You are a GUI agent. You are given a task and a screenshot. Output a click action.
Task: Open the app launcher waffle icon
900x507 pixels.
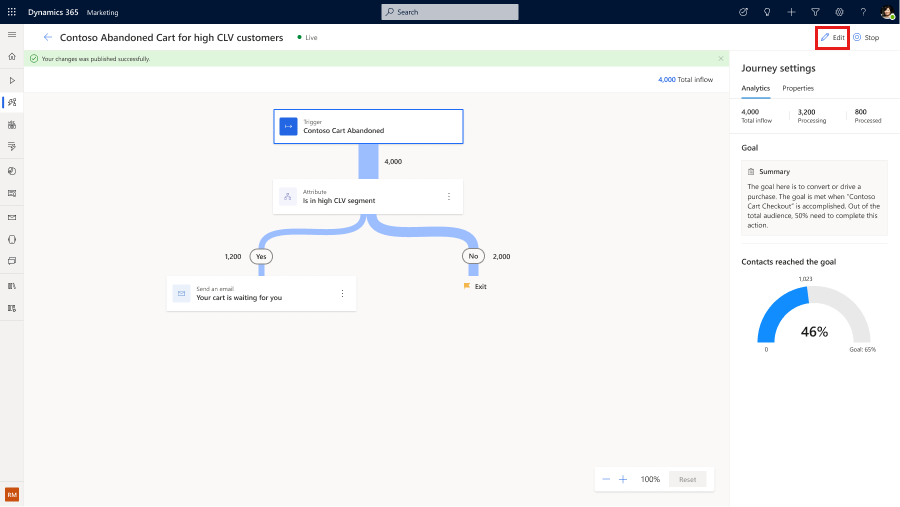(11, 11)
